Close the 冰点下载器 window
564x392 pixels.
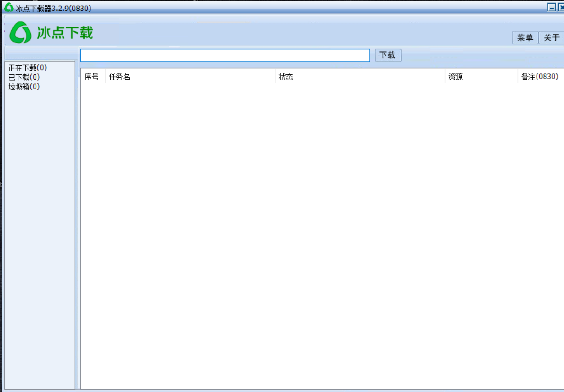point(561,7)
